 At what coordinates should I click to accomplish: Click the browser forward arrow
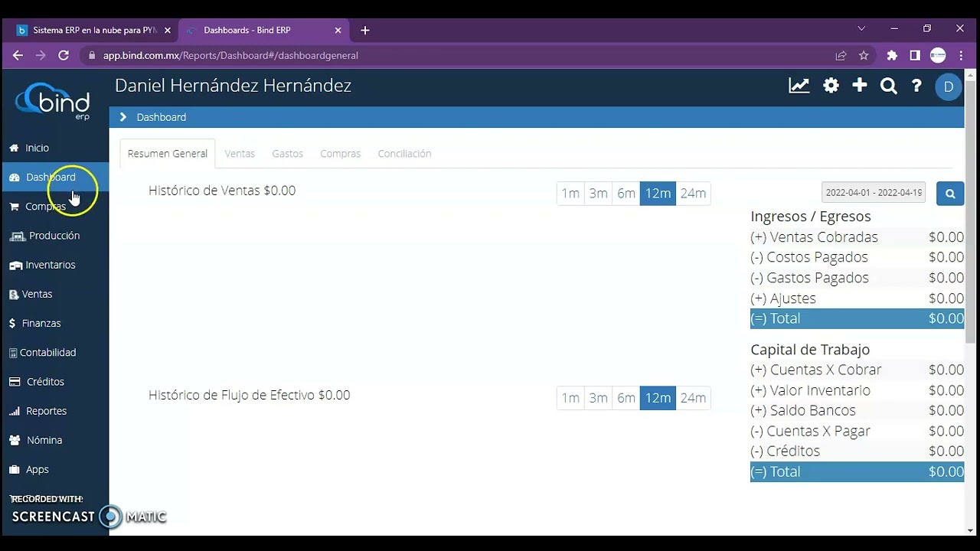tap(41, 55)
